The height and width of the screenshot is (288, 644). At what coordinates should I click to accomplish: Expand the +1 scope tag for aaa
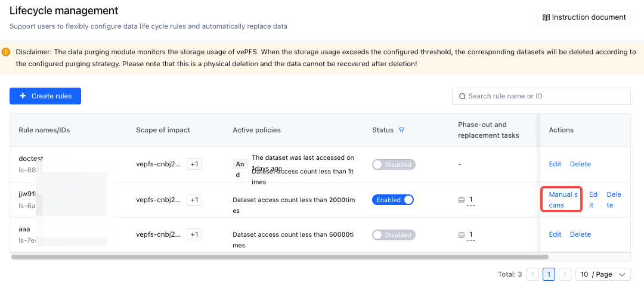pos(194,234)
